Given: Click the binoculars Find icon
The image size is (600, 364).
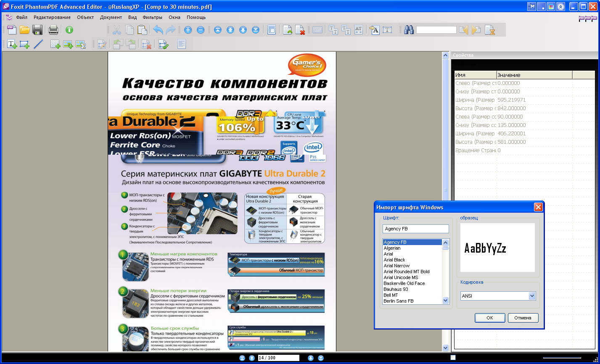Looking at the screenshot, I should pos(409,30).
